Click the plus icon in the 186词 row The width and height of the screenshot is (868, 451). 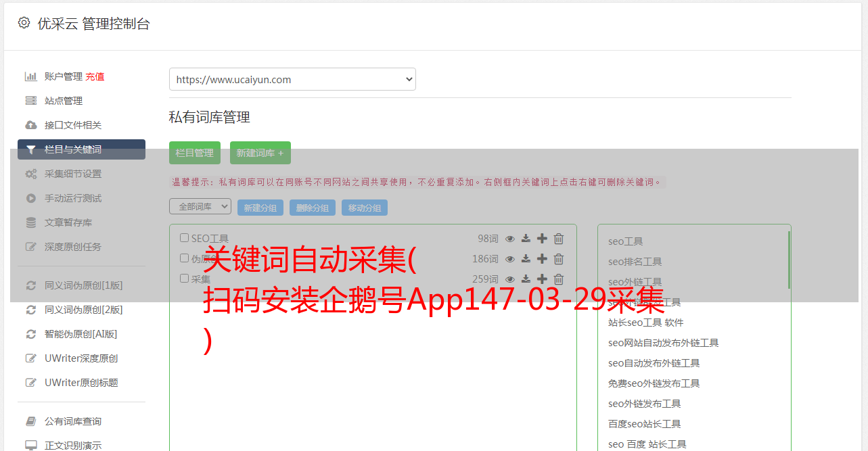coord(542,259)
